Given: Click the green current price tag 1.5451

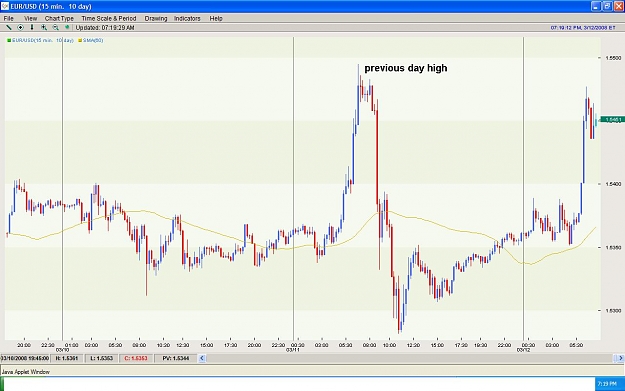Looking at the screenshot, I should 612,120.
